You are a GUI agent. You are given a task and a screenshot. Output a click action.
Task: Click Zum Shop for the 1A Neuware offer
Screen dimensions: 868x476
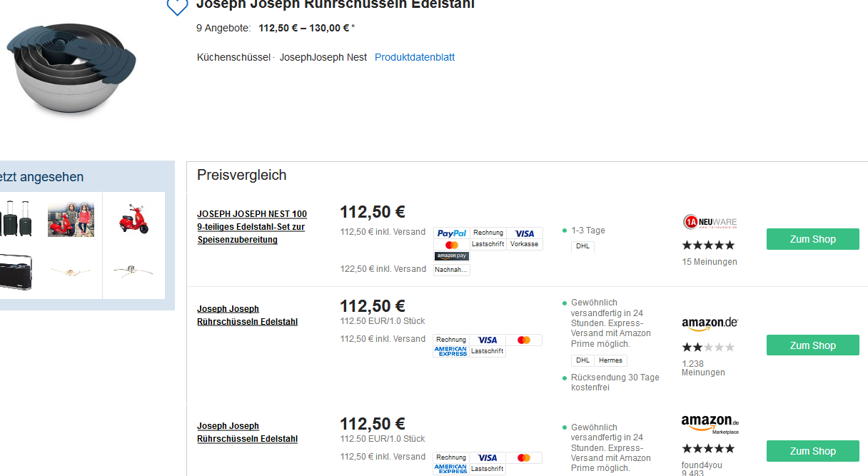pos(812,239)
